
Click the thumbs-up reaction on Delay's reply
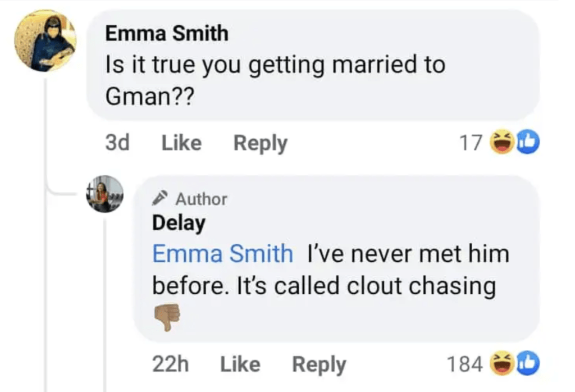[x=528, y=363]
